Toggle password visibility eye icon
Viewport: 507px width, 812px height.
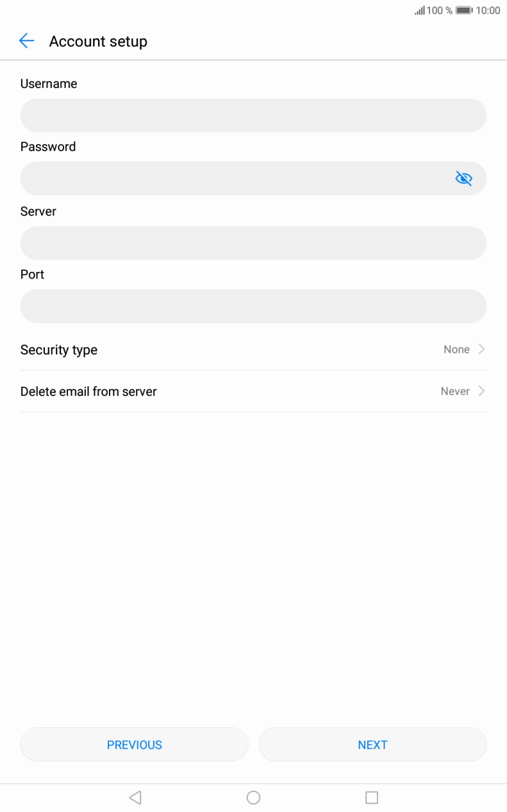click(x=463, y=178)
